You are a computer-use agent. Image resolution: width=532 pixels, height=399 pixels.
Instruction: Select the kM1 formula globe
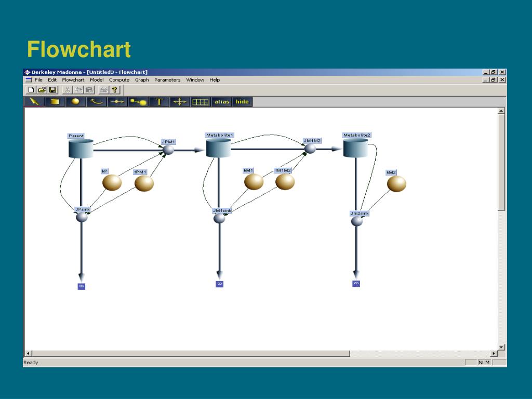(254, 182)
